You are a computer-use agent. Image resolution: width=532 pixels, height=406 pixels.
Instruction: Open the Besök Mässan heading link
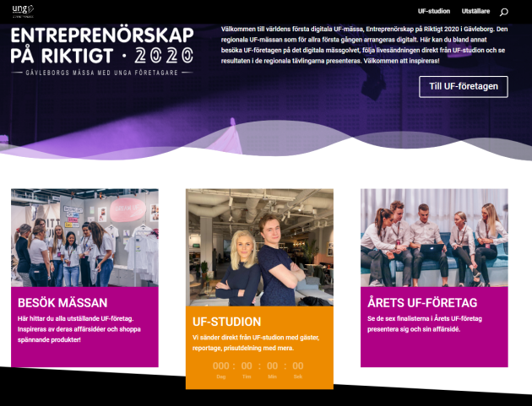click(62, 302)
